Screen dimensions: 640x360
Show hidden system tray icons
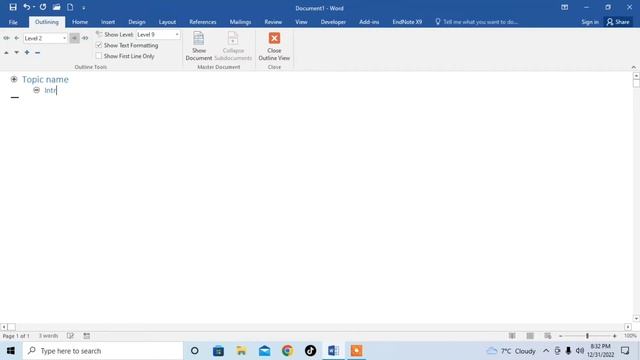point(546,351)
